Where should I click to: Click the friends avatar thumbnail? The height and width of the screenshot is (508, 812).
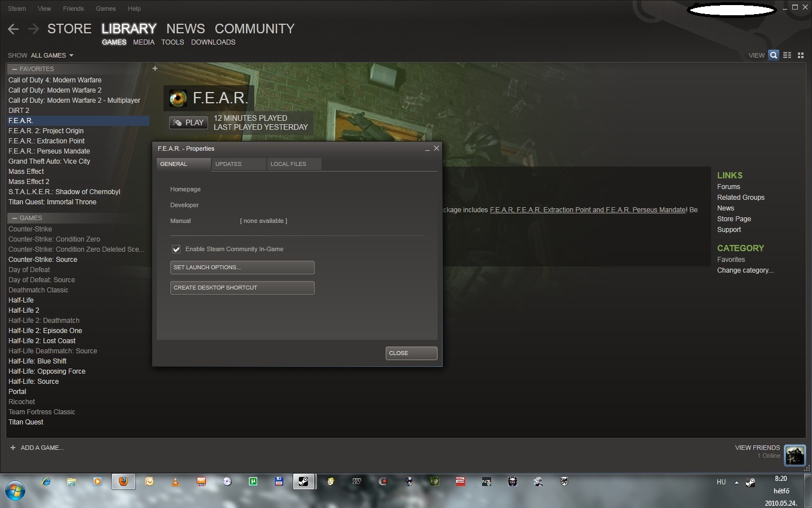[x=795, y=454]
